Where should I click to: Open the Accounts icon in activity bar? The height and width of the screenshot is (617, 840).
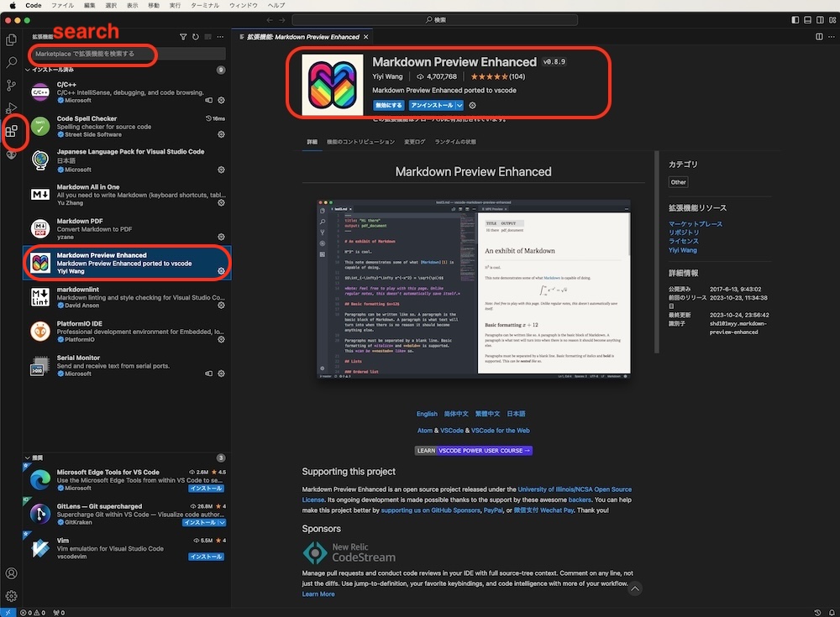[x=12, y=573]
